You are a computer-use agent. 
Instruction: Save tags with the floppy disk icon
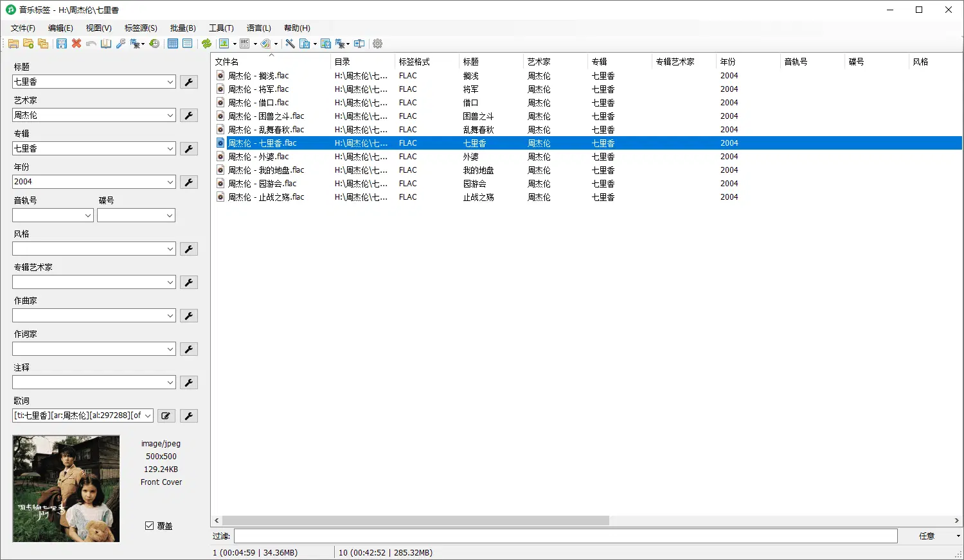62,44
